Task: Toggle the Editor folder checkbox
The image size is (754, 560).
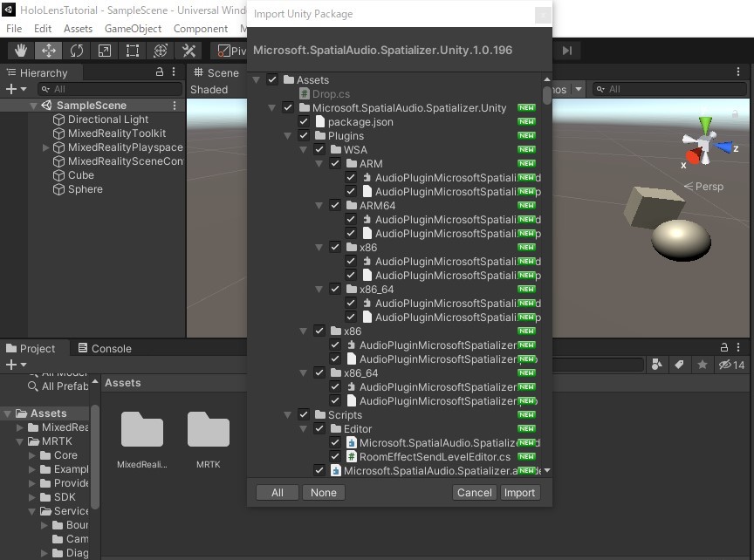Action: 319,428
